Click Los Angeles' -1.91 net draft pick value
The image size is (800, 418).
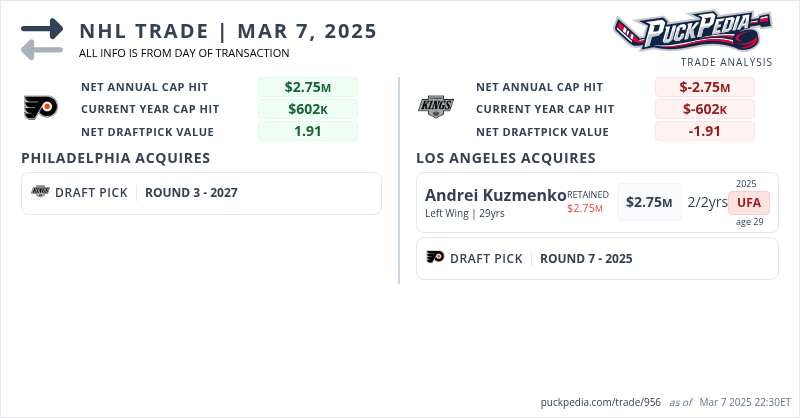[x=704, y=131]
